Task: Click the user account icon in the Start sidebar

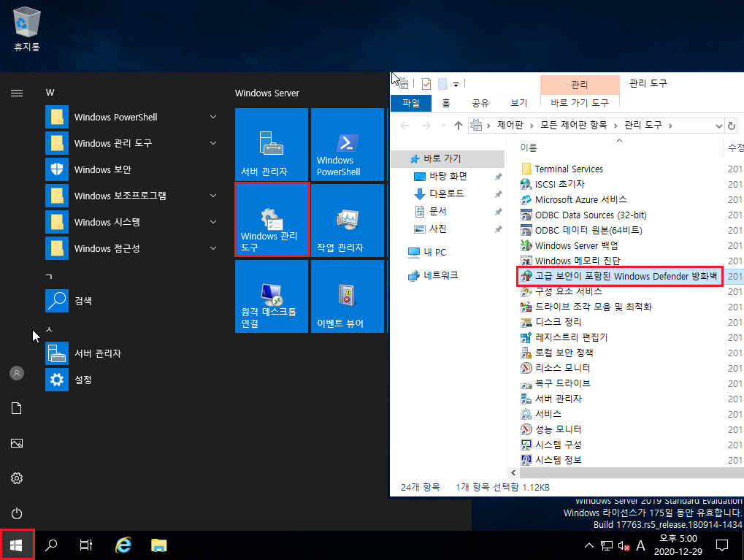Action: point(17,374)
